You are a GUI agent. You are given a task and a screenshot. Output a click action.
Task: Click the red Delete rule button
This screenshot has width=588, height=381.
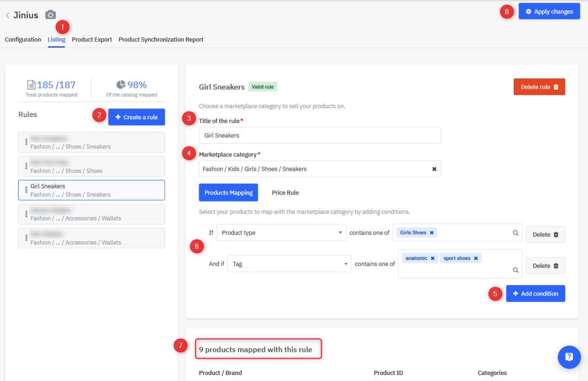[x=539, y=87]
